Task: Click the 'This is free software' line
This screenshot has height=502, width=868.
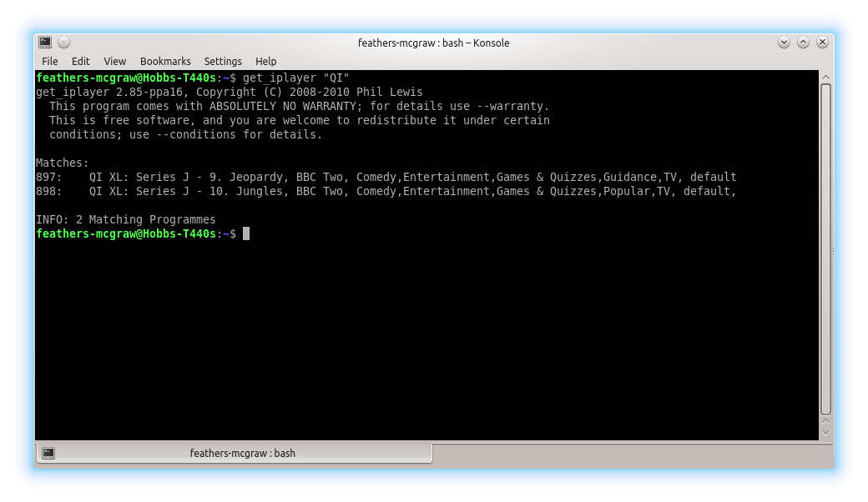Action: [299, 121]
